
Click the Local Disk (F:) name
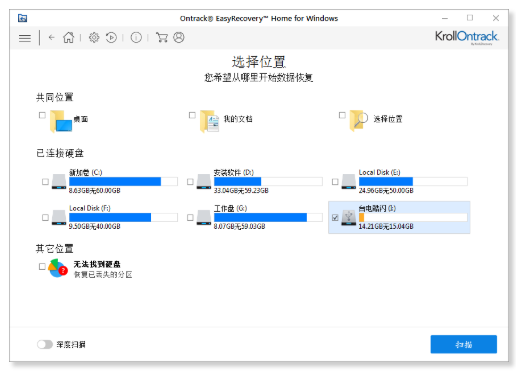pyautogui.click(x=90, y=208)
